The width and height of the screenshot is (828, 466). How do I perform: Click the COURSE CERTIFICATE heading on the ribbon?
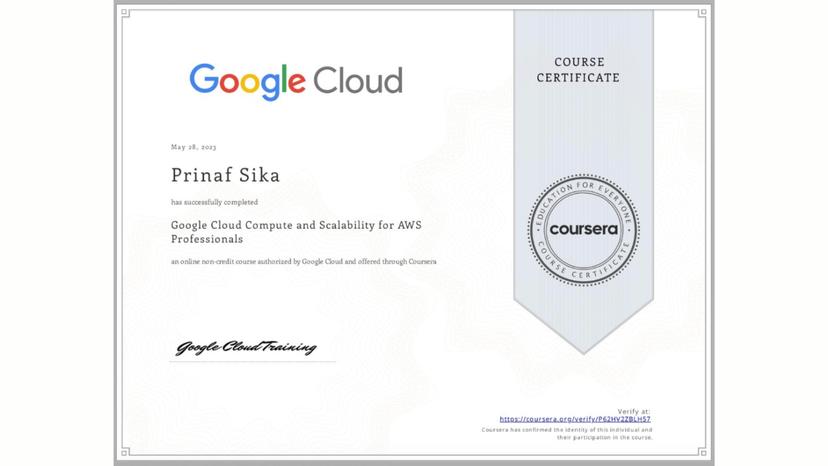click(x=578, y=70)
